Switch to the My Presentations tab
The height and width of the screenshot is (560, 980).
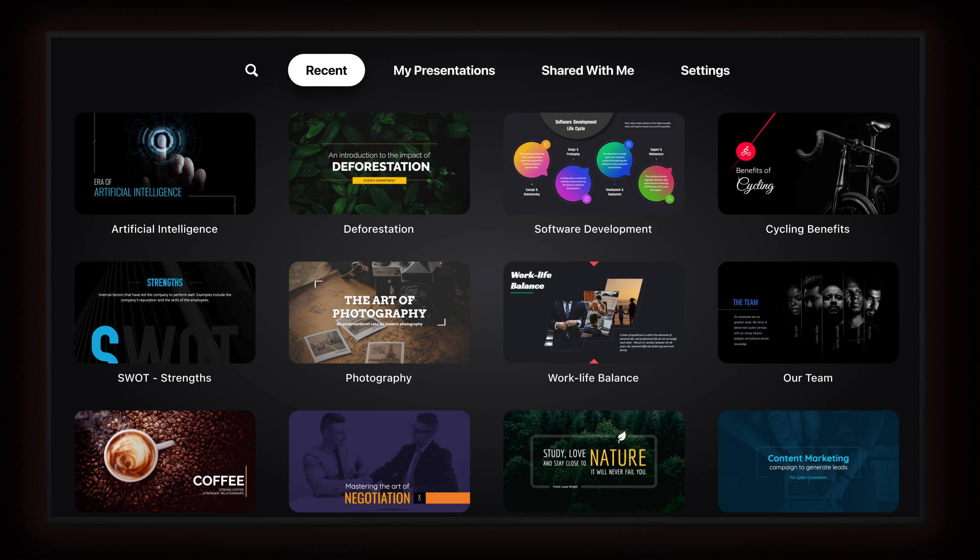[x=443, y=70]
